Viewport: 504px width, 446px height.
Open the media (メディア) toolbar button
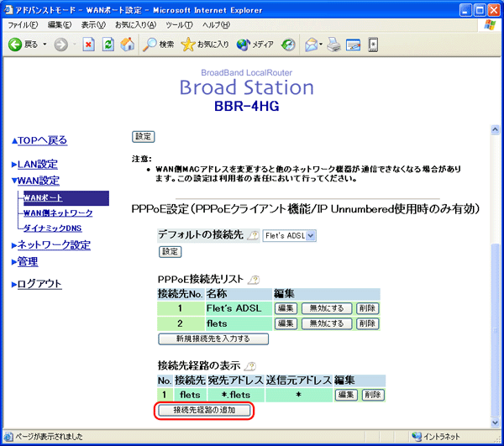255,45
